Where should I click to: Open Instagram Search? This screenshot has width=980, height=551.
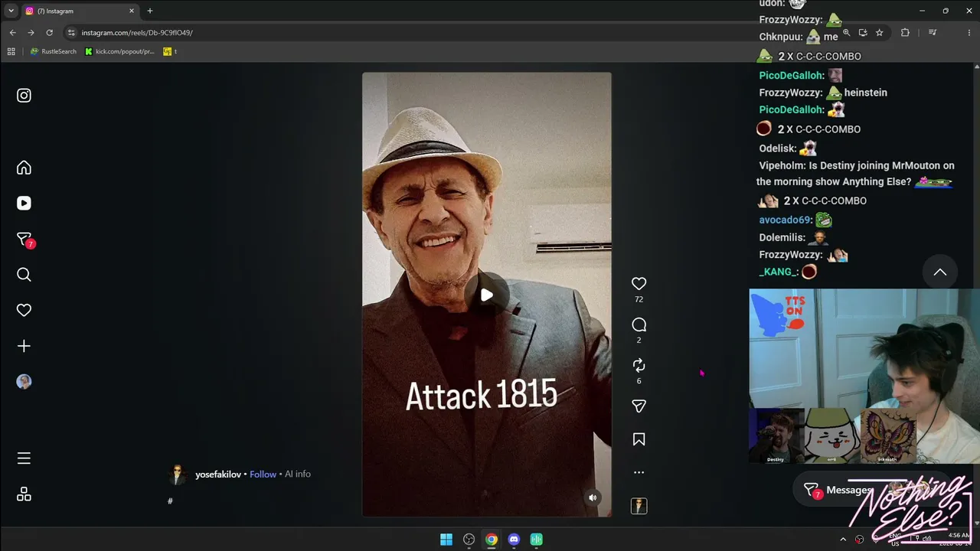pos(24,275)
